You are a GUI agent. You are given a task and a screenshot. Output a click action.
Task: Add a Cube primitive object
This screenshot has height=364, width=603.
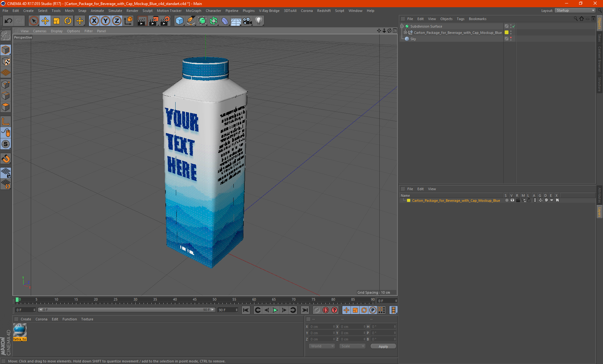pyautogui.click(x=179, y=21)
